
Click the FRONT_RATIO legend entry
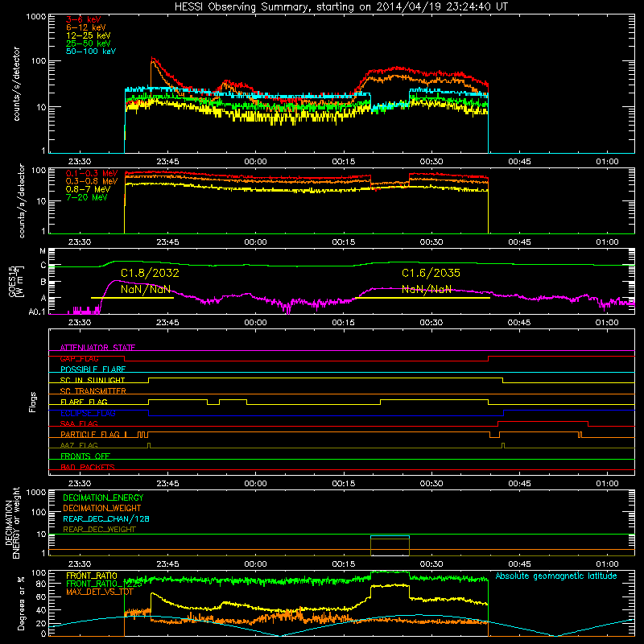92,576
